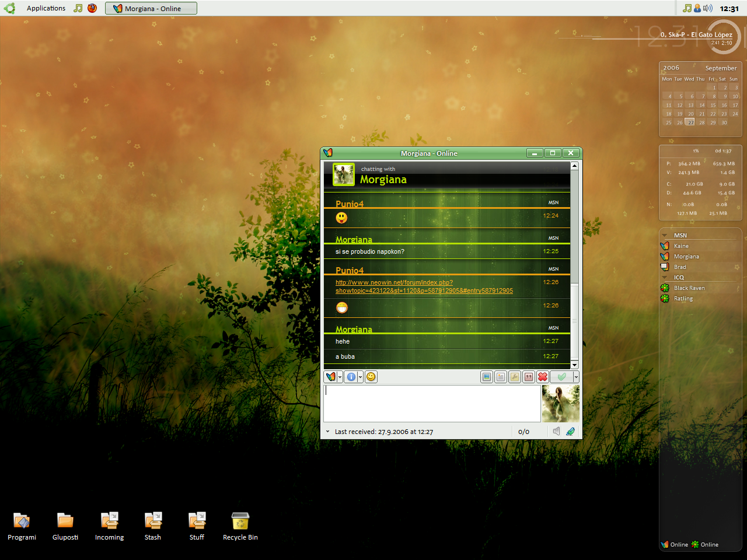The height and width of the screenshot is (560, 747).
Task: Collapse the MSN contact group
Action: (x=665, y=236)
